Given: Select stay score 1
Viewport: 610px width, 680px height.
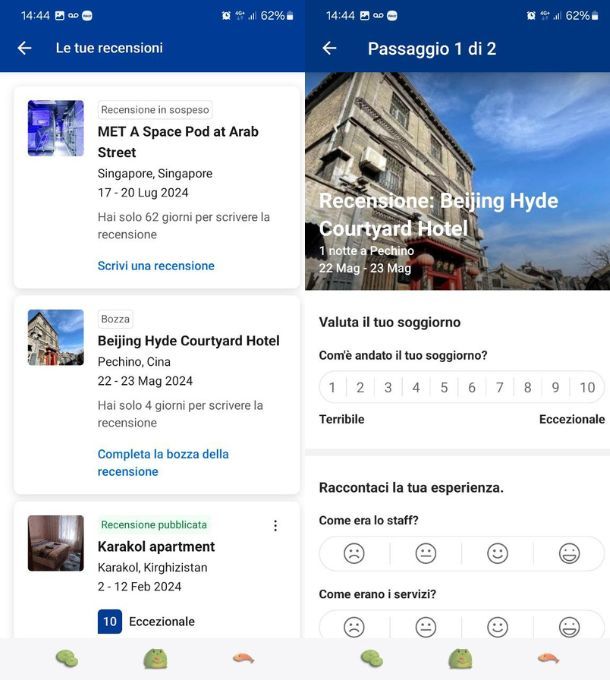Looking at the screenshot, I should pos(333,387).
